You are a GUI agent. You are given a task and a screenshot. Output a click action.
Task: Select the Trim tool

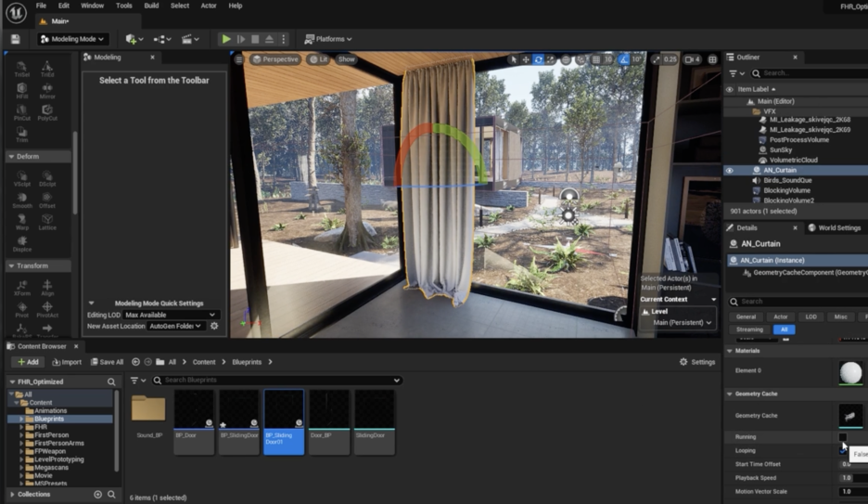coord(21,135)
